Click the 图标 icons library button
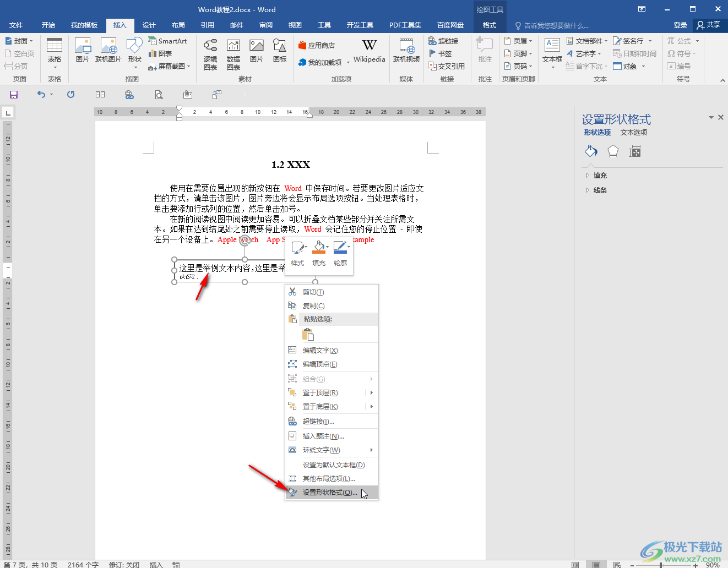 280,51
